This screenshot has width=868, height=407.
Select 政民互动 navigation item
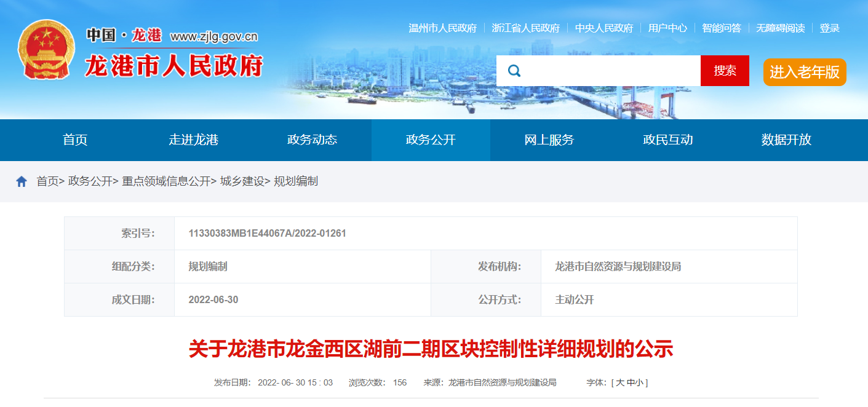pos(668,140)
